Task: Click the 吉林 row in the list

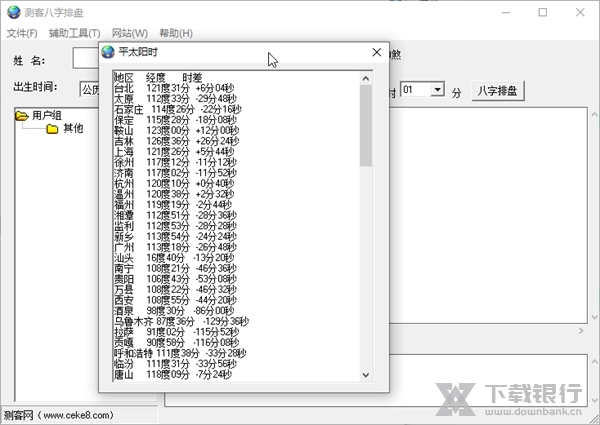Action: (x=176, y=141)
